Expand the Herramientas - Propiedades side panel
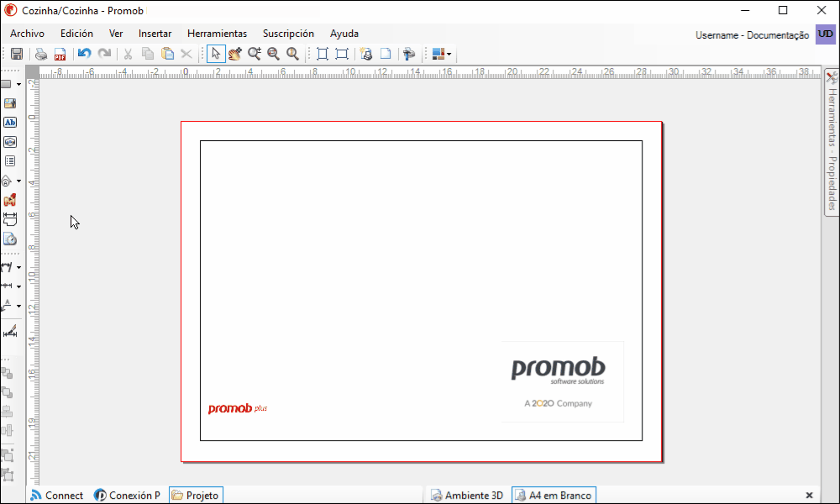The height and width of the screenshot is (504, 840). click(832, 143)
